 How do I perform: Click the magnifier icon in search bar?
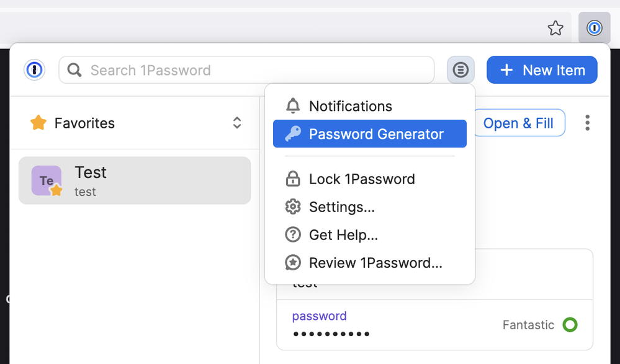click(75, 70)
